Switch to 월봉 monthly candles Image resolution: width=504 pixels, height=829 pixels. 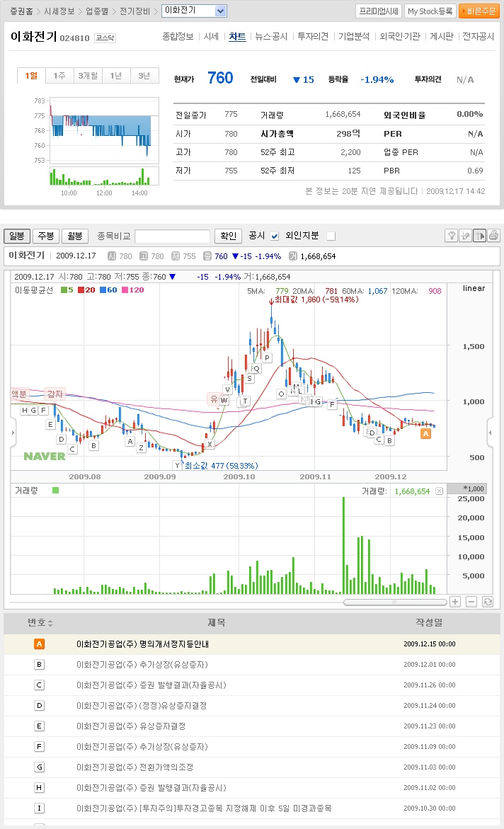pos(74,236)
